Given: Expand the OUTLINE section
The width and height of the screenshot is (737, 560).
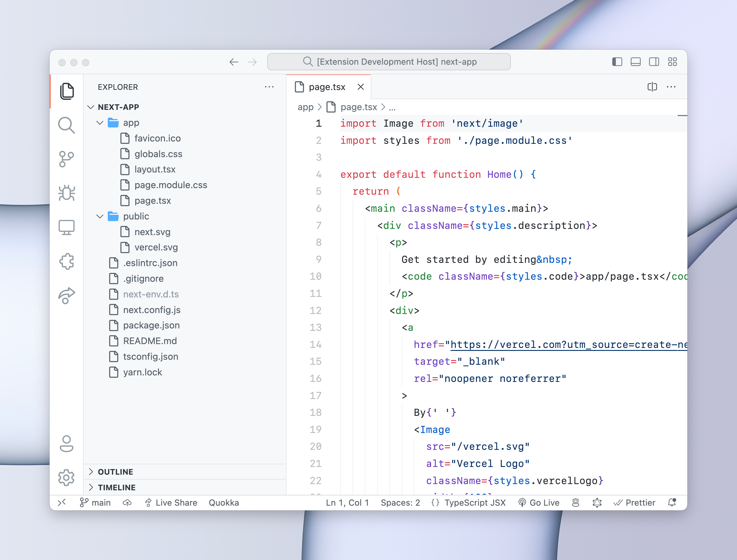Looking at the screenshot, I should [115, 472].
